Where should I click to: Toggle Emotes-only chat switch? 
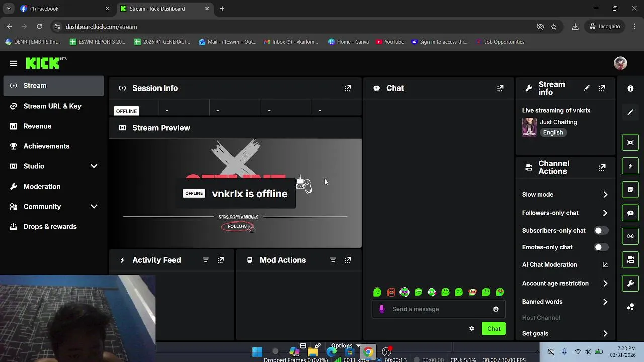(x=601, y=247)
